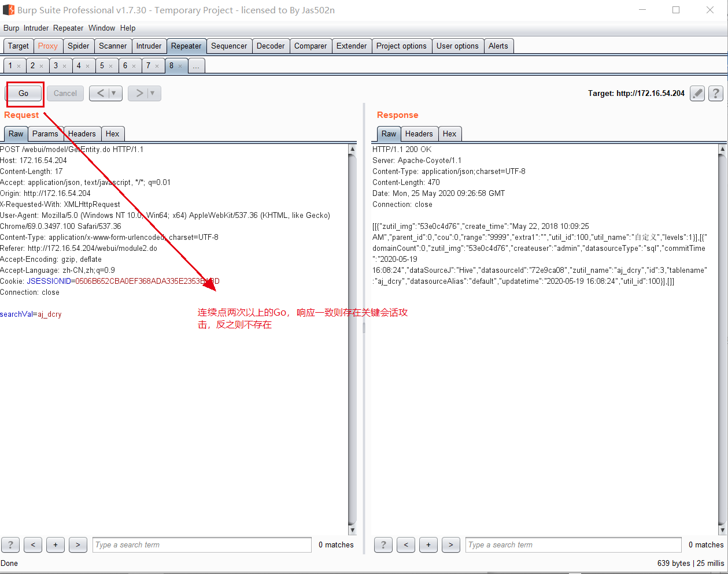Switch to the Sequencer tab

[229, 46]
